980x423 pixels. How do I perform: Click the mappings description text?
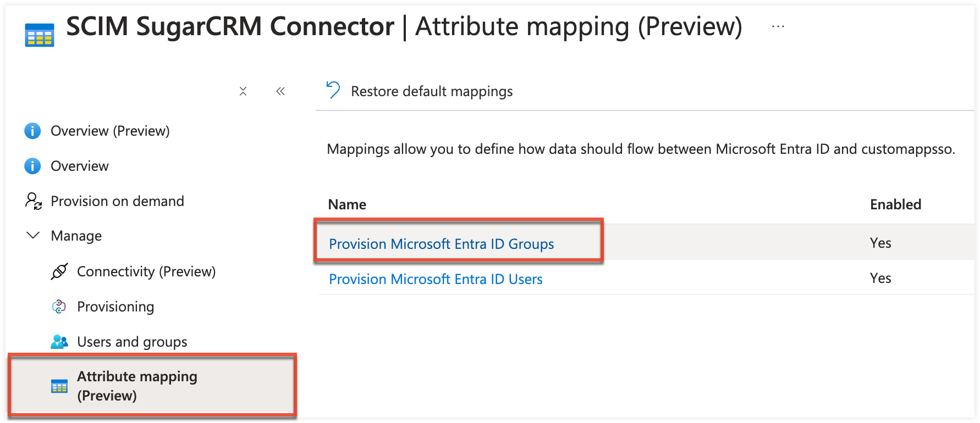[641, 149]
